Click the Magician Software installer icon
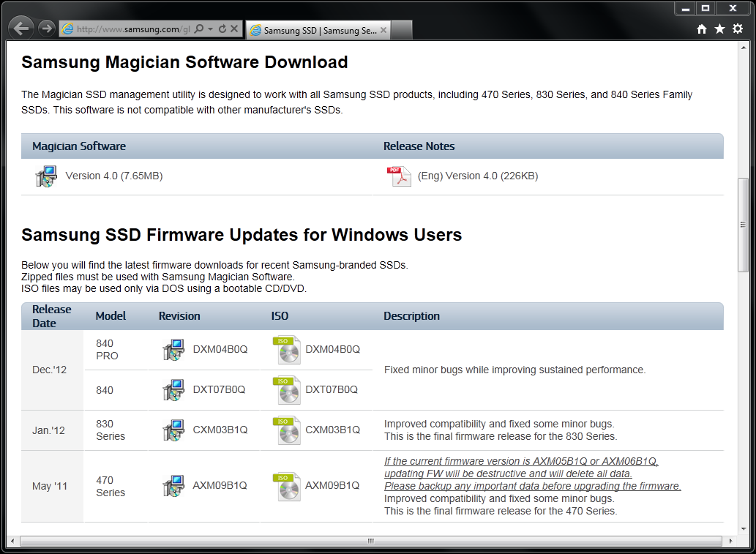This screenshot has width=756, height=554. pos(46,176)
